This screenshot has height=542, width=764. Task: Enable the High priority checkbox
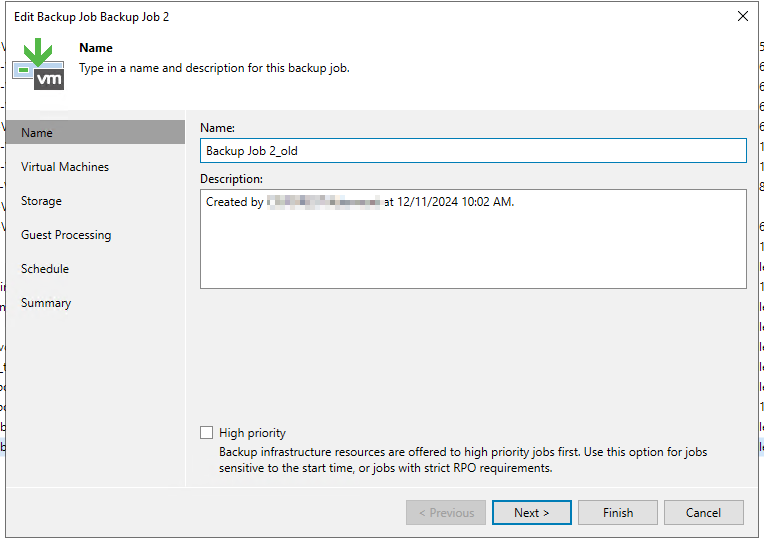[207, 433]
